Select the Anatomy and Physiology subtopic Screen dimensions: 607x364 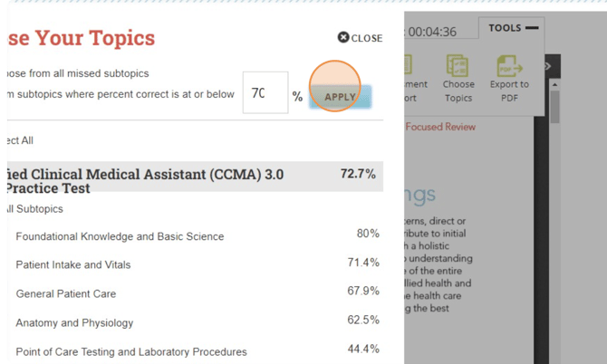coord(74,323)
